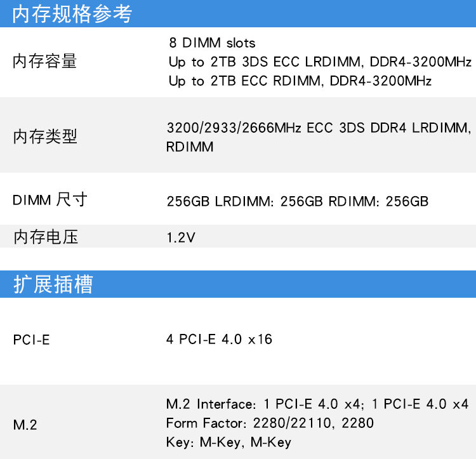Click the DIMM 尺寸 label
The height and width of the screenshot is (459, 476).
click(x=50, y=201)
